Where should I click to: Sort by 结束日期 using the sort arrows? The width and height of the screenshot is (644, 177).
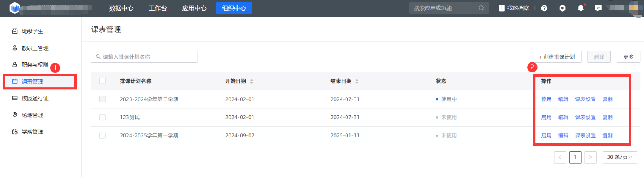(x=357, y=81)
